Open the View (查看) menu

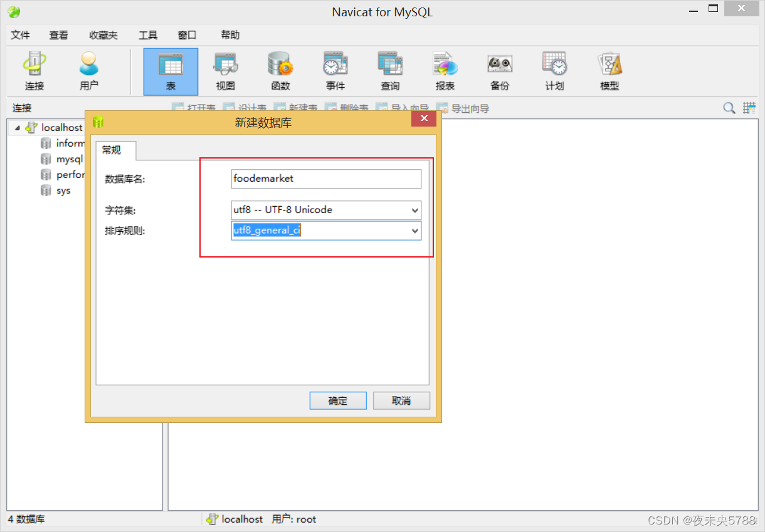pyautogui.click(x=59, y=35)
